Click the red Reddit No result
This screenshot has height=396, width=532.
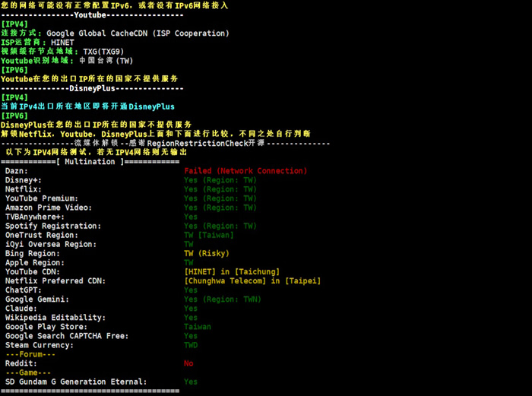[x=188, y=363]
